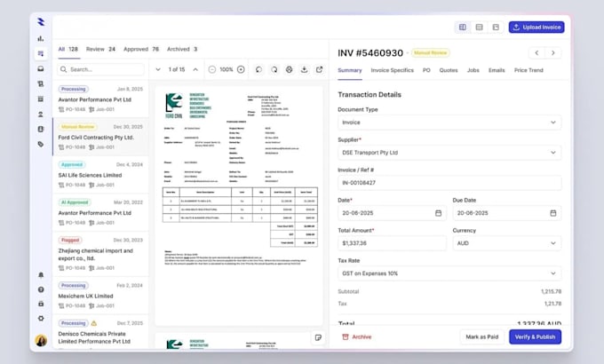The height and width of the screenshot is (364, 604).
Task: Open the user avatar at sidebar bottom
Action: [41, 340]
